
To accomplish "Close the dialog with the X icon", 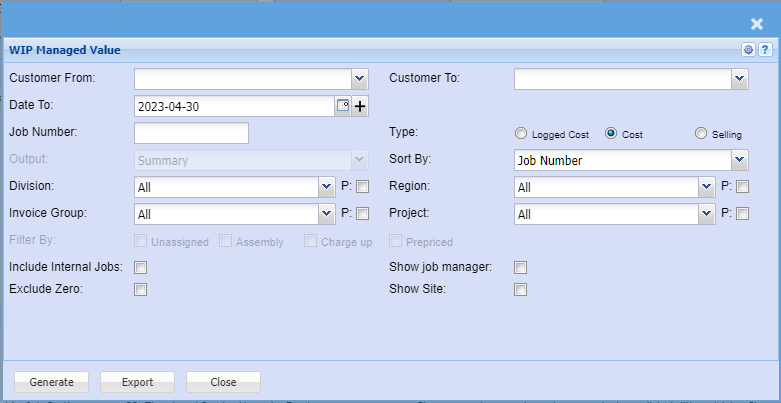I will click(x=757, y=24).
